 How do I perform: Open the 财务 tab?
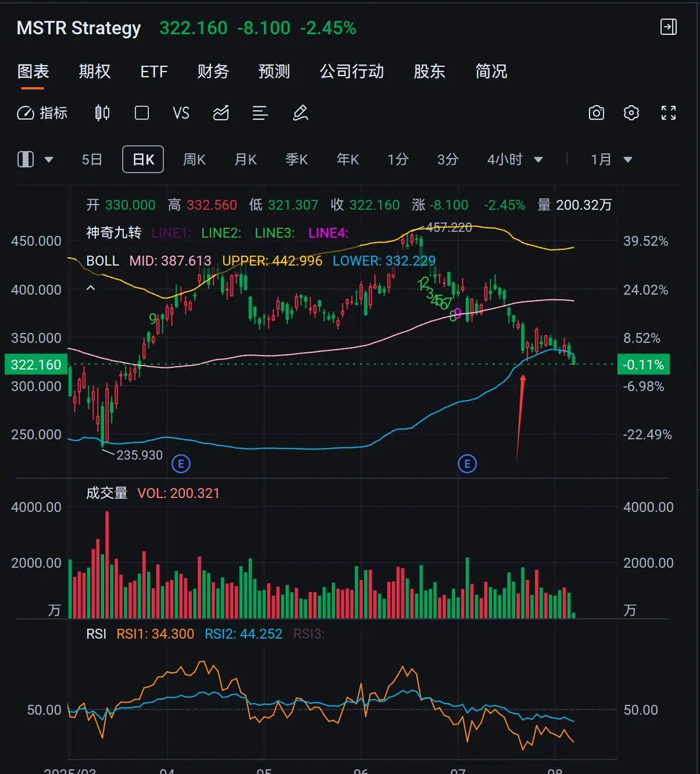(213, 72)
